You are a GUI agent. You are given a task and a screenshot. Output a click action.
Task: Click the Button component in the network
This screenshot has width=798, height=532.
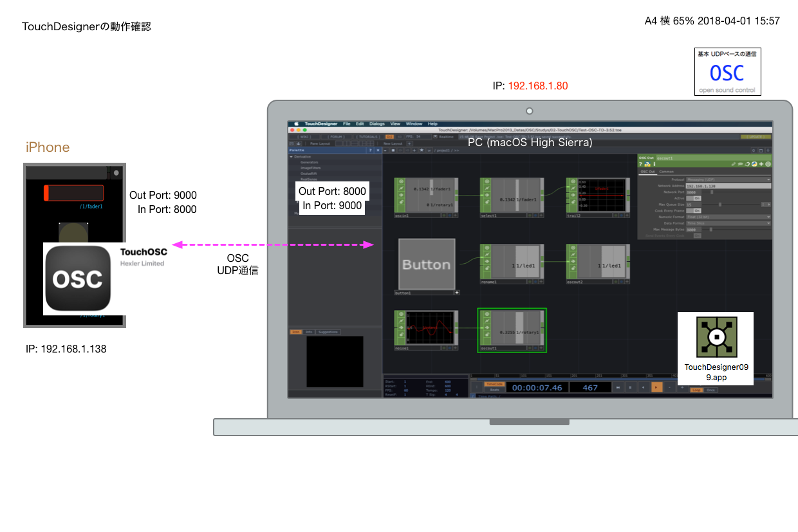click(x=427, y=264)
